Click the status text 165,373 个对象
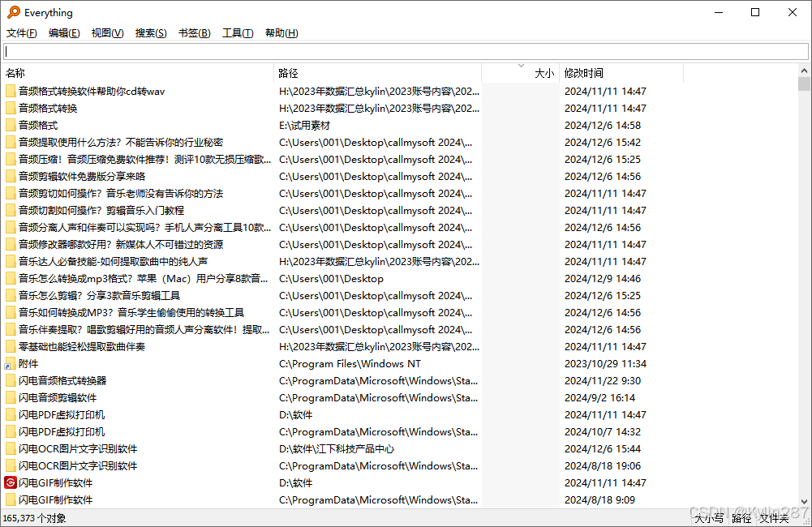Screen dimensions: 812x527 [34, 518]
